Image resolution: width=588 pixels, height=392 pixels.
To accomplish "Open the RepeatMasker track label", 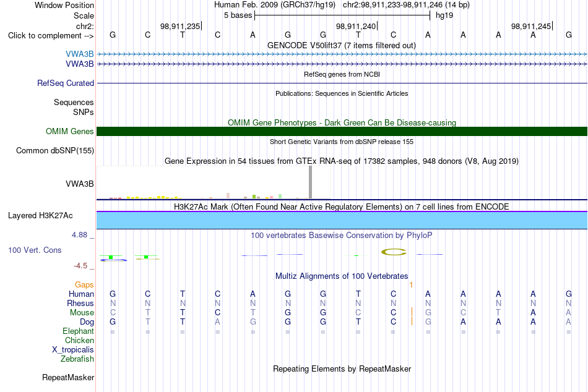I will point(68,377).
